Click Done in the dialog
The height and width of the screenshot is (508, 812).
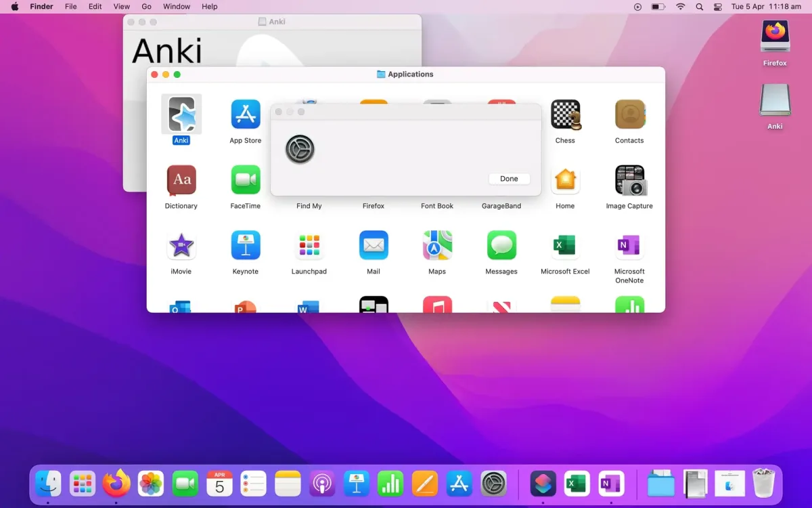pyautogui.click(x=509, y=179)
